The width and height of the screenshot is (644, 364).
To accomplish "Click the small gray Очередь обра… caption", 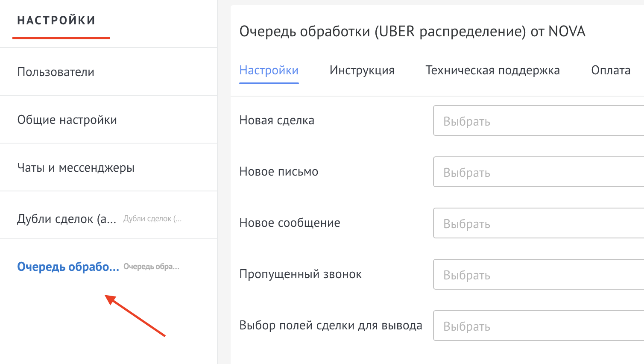I will tap(151, 267).
